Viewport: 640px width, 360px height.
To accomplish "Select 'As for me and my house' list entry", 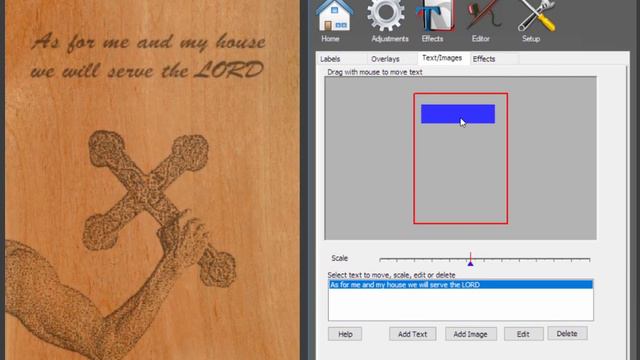I will [460, 284].
